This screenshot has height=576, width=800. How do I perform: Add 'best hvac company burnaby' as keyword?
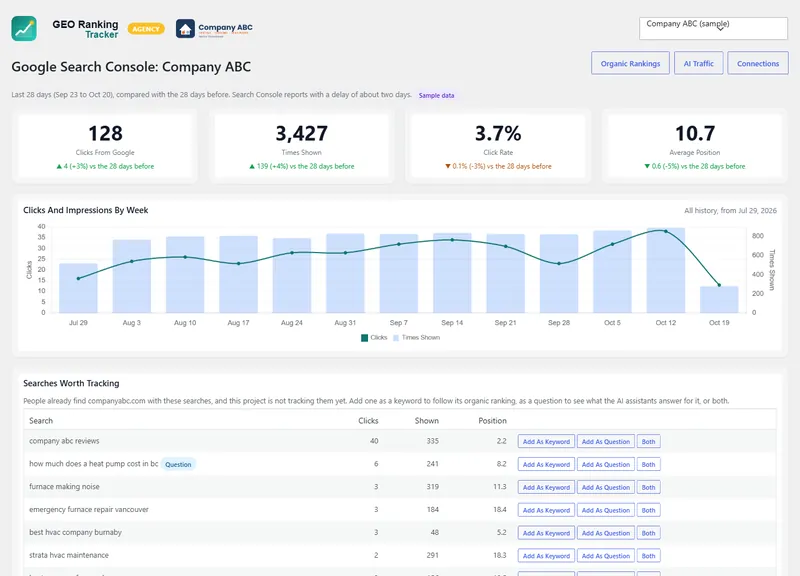[546, 533]
